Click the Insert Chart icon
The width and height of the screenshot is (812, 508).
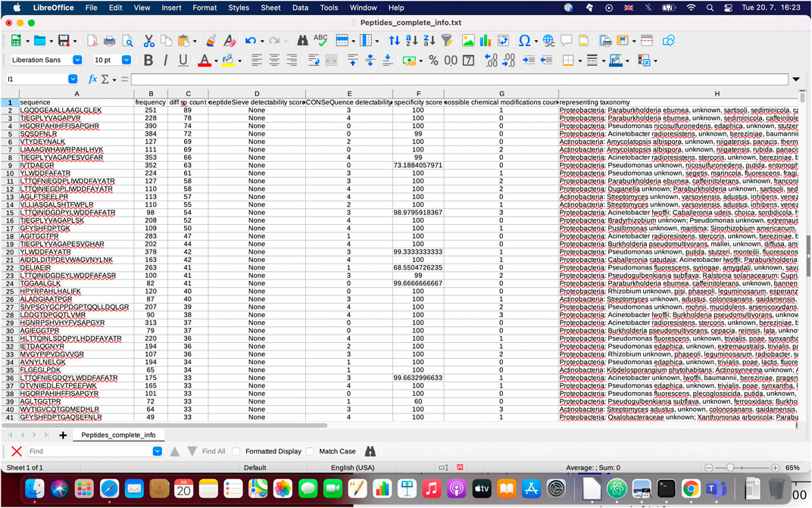point(486,41)
